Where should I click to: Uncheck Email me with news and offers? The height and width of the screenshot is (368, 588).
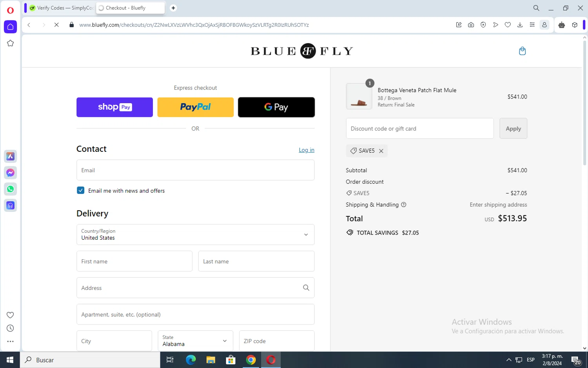coord(80,190)
